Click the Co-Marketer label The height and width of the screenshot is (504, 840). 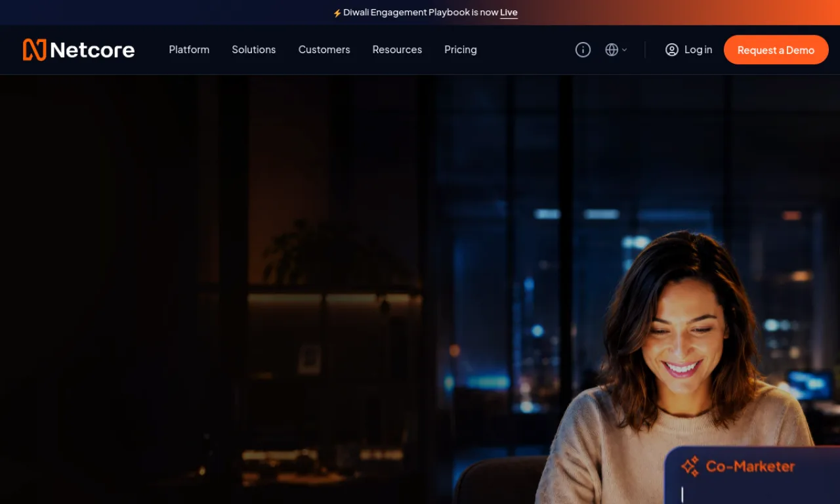[x=750, y=467]
